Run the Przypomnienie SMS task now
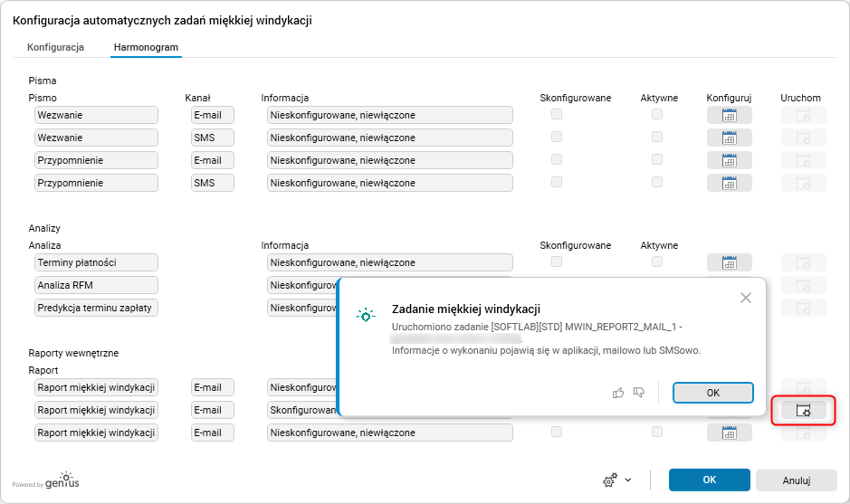The height and width of the screenshot is (504, 850). click(803, 183)
